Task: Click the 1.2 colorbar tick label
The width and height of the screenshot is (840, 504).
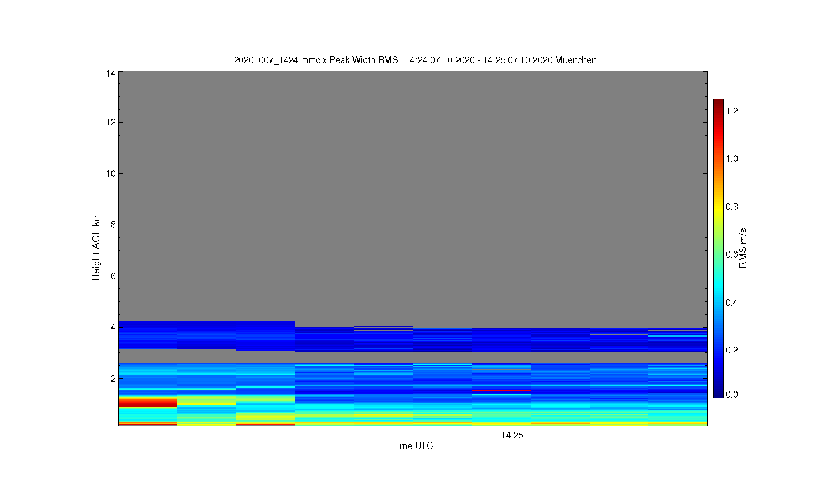Action: pyautogui.click(x=731, y=111)
